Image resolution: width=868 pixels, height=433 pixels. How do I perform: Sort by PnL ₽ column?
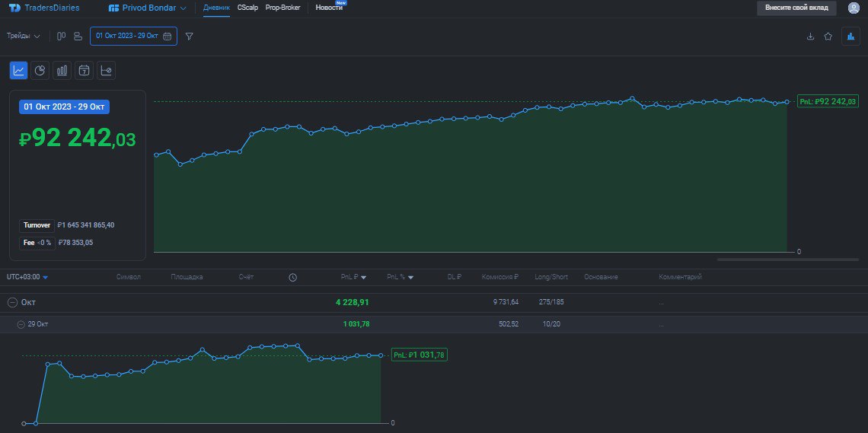(x=354, y=277)
